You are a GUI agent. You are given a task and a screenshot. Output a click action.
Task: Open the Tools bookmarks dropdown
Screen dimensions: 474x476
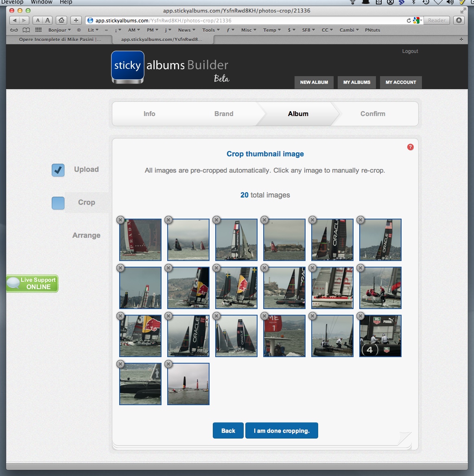click(210, 30)
